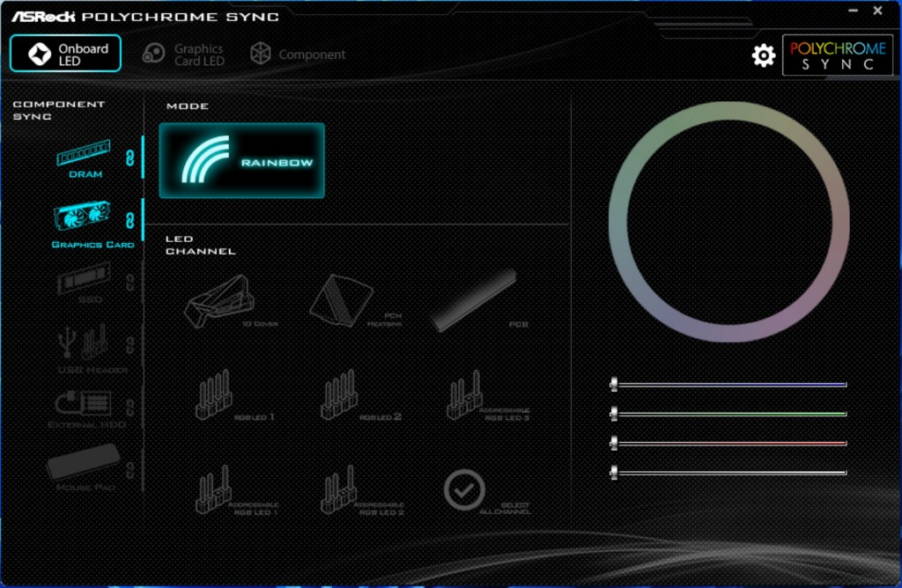Toggle the Graphics Card sync link
The image size is (902, 588).
[x=130, y=218]
